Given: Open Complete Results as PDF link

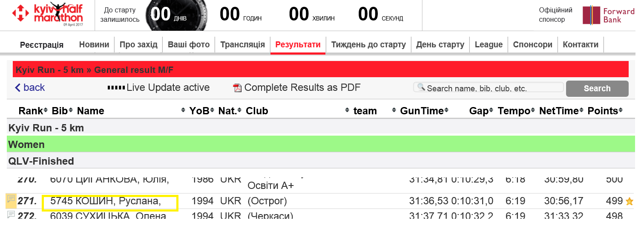Looking at the screenshot, I should pyautogui.click(x=302, y=87).
